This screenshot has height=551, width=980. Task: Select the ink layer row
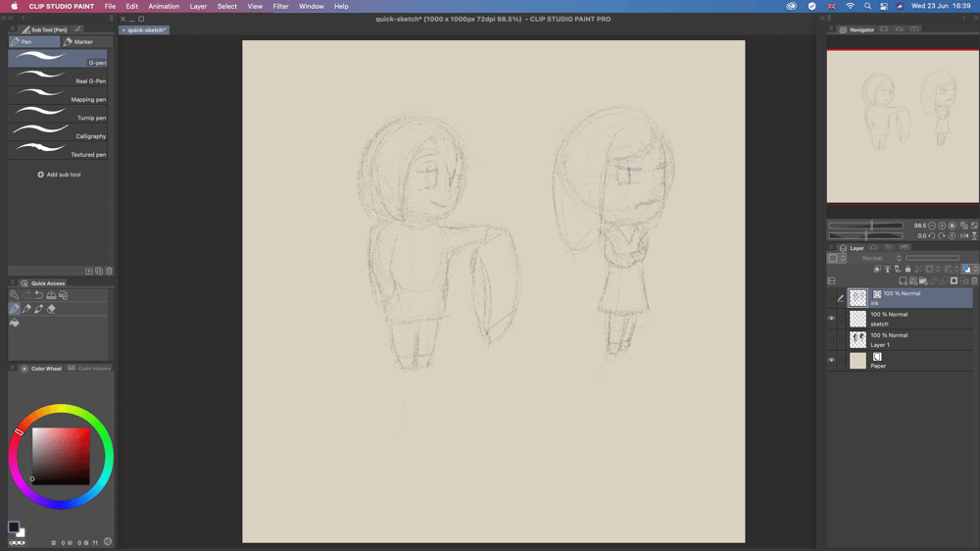click(x=909, y=298)
